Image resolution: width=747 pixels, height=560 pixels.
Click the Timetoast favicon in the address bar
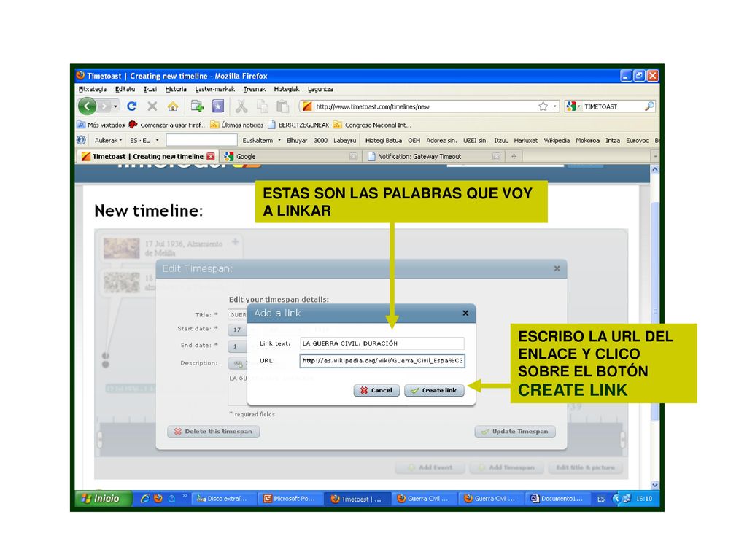(307, 106)
